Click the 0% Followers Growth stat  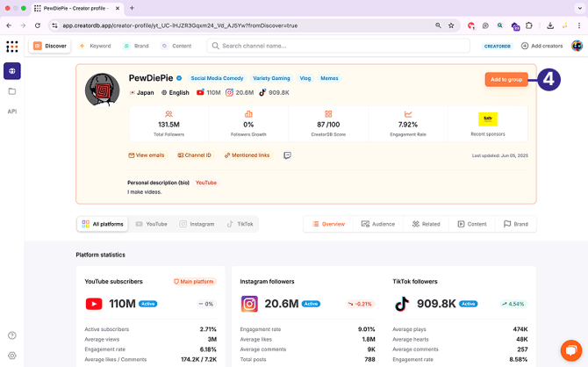tap(248, 124)
